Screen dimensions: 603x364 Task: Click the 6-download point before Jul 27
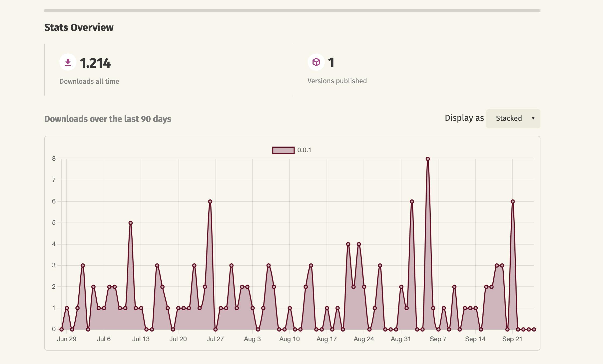(210, 202)
